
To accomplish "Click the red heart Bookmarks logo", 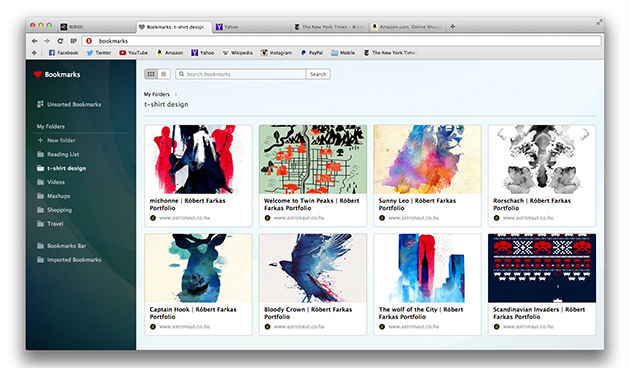I will [38, 74].
